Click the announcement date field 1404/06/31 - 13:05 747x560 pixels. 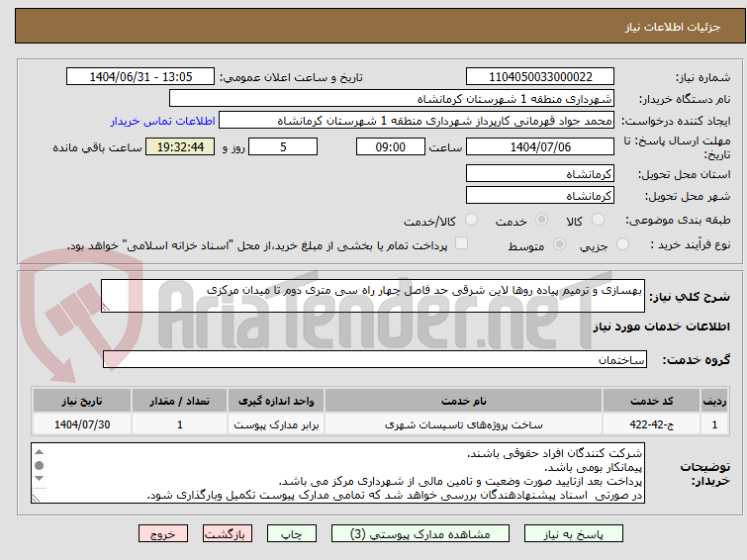[140, 77]
